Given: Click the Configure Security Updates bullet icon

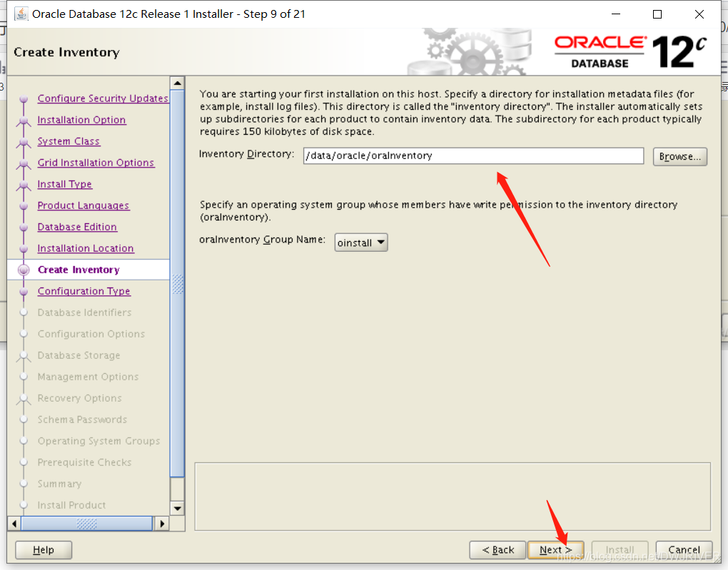Looking at the screenshot, I should [x=24, y=98].
